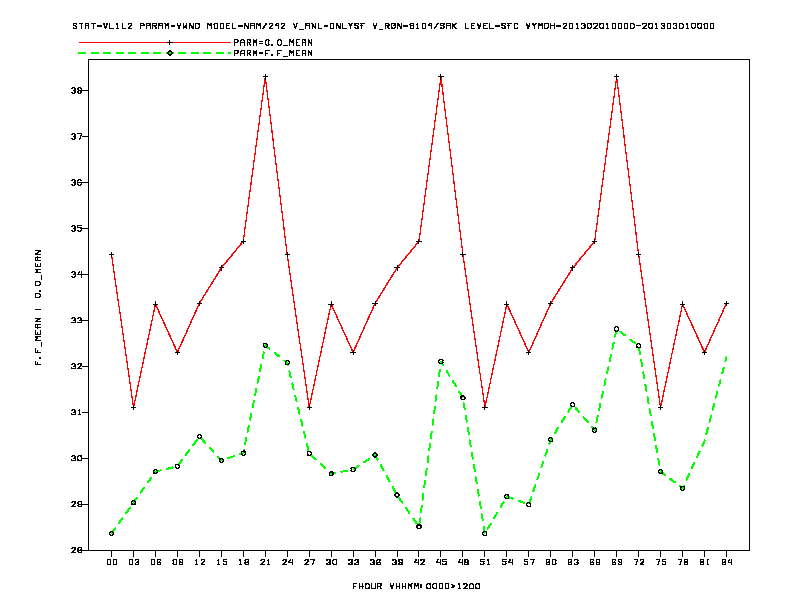Click the x-axis hour label 15

221,562
